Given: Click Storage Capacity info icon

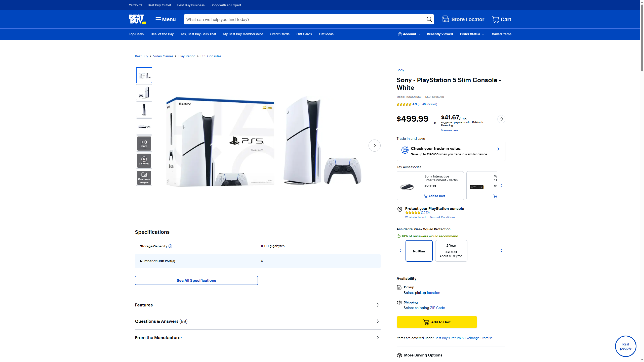Looking at the screenshot, I should (170, 246).
